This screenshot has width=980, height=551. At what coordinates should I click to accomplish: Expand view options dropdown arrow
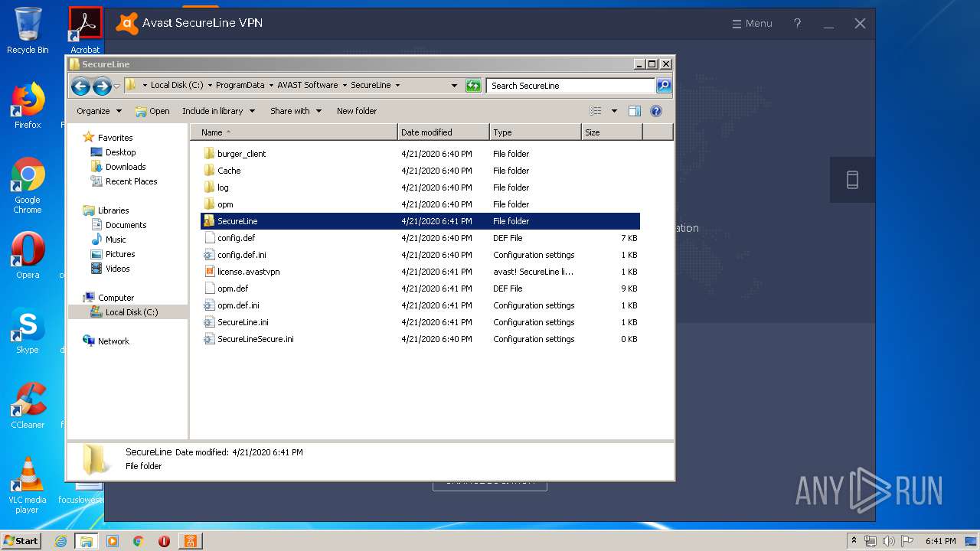pyautogui.click(x=614, y=111)
